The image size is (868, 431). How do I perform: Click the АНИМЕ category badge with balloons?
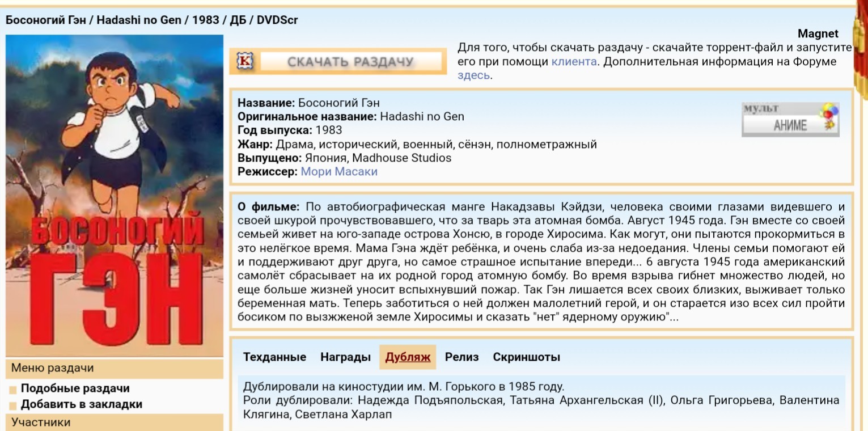[x=790, y=120]
